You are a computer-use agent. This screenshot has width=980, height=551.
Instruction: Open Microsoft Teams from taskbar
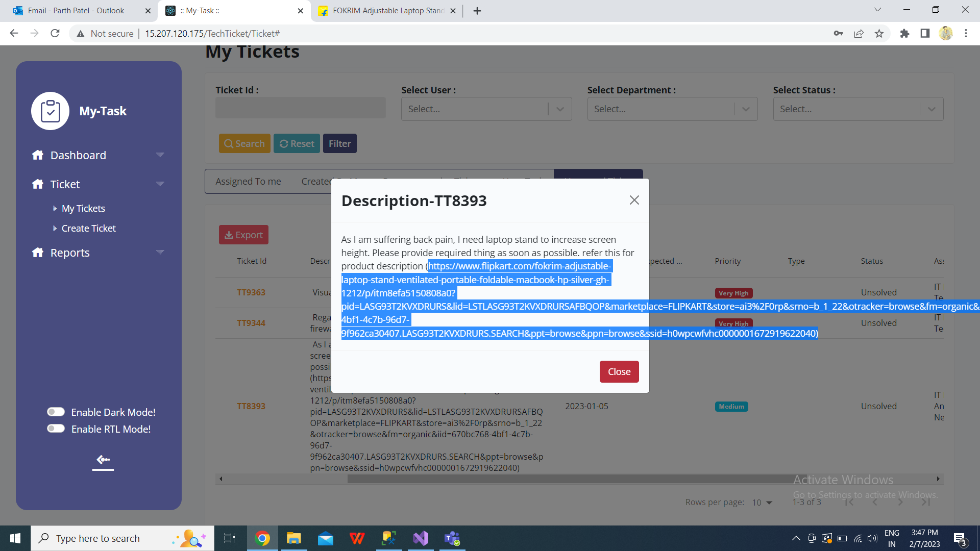coord(452,538)
